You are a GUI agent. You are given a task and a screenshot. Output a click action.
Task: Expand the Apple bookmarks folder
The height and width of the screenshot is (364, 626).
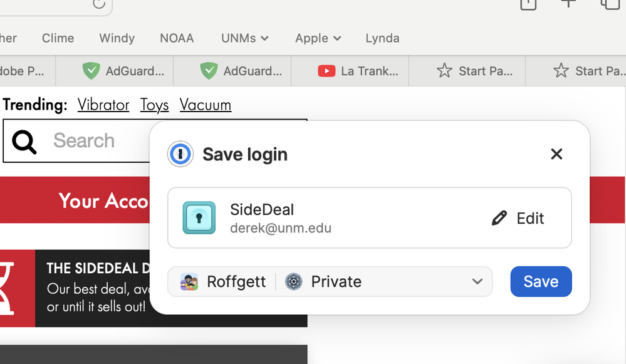click(318, 38)
